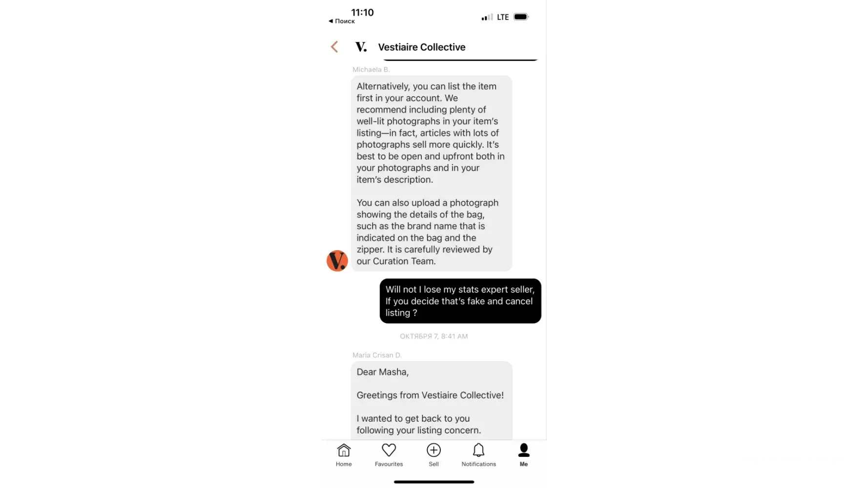Open the Me profile icon
This screenshot has height=488, width=868.
coord(524,449)
